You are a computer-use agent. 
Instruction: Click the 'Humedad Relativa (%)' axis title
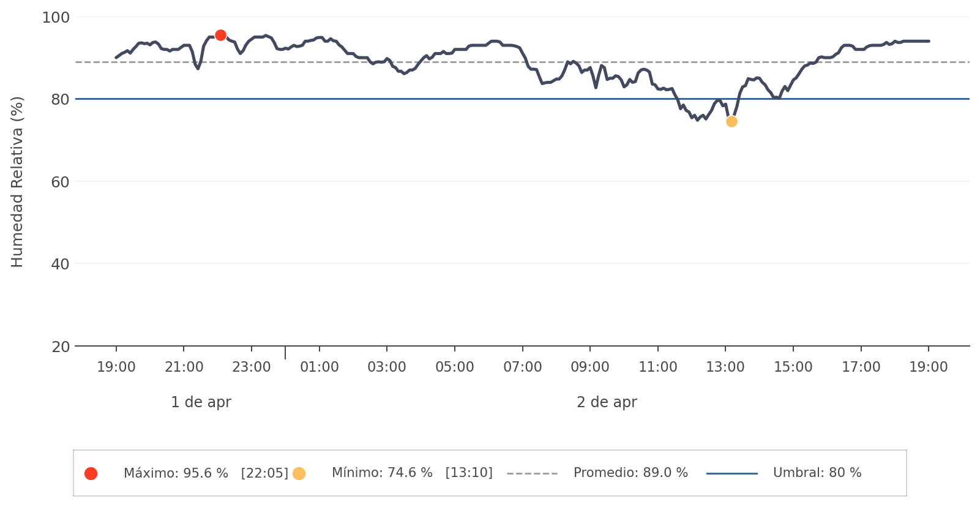coord(17,182)
